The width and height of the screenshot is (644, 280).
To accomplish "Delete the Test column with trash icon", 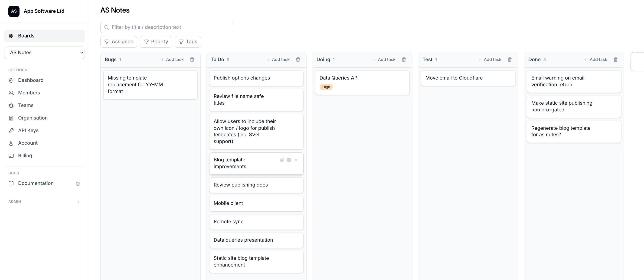I will [510, 60].
